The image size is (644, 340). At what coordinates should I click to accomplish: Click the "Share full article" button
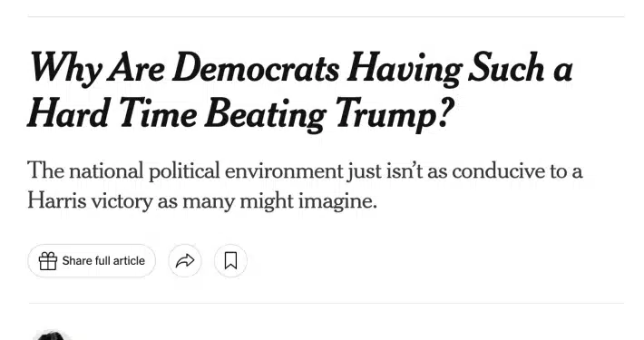(x=92, y=261)
